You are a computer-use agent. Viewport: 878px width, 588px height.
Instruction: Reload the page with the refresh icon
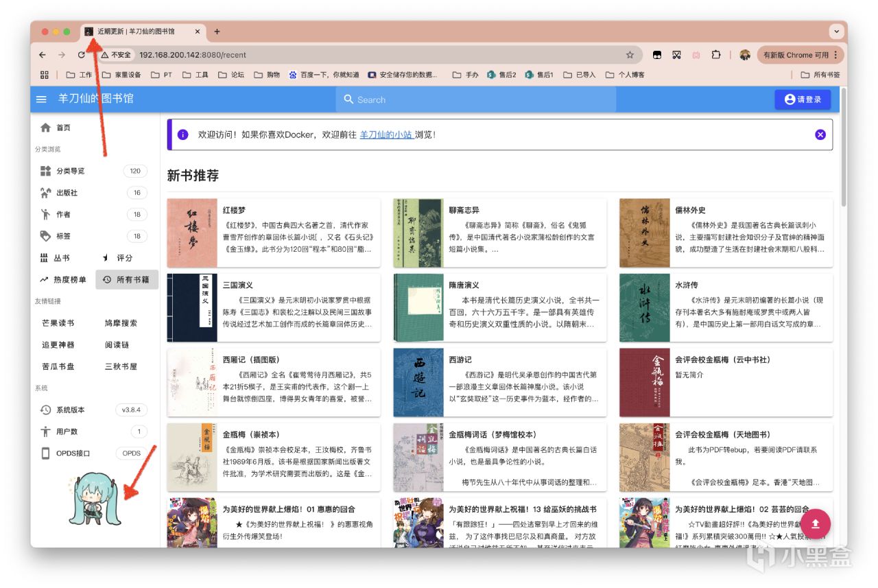point(82,55)
